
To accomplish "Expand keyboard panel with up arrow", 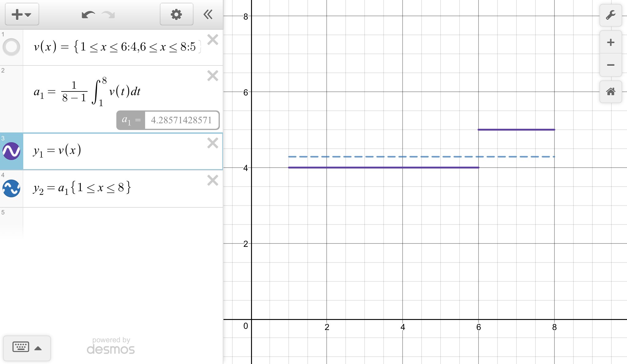I will click(38, 348).
